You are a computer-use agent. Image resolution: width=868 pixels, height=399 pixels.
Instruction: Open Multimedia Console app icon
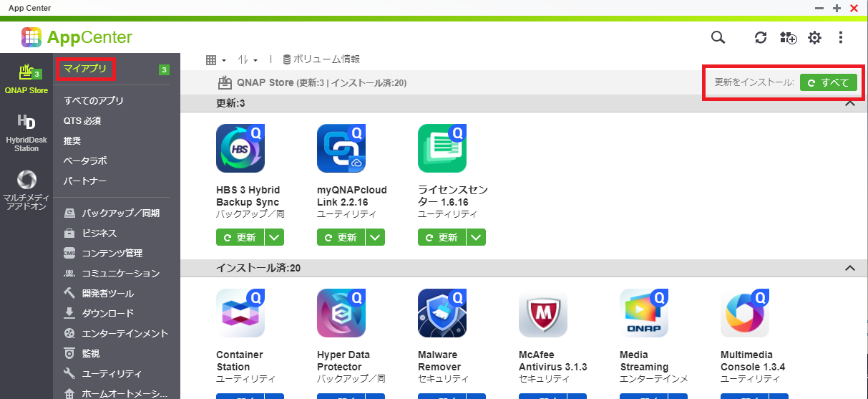coord(745,313)
